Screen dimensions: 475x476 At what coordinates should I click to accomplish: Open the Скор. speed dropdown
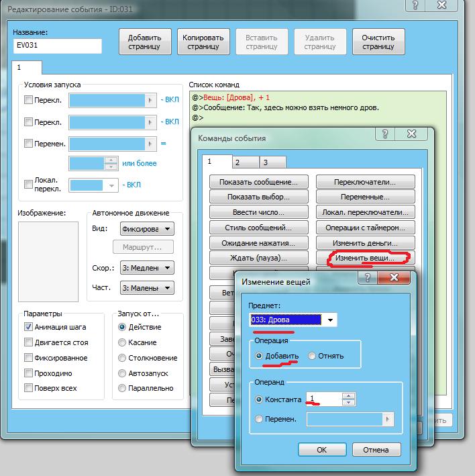167,268
